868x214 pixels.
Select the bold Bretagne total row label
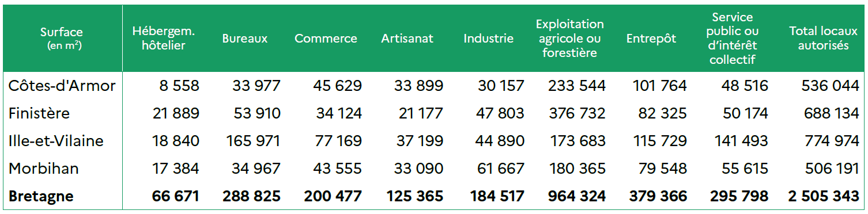(x=41, y=196)
